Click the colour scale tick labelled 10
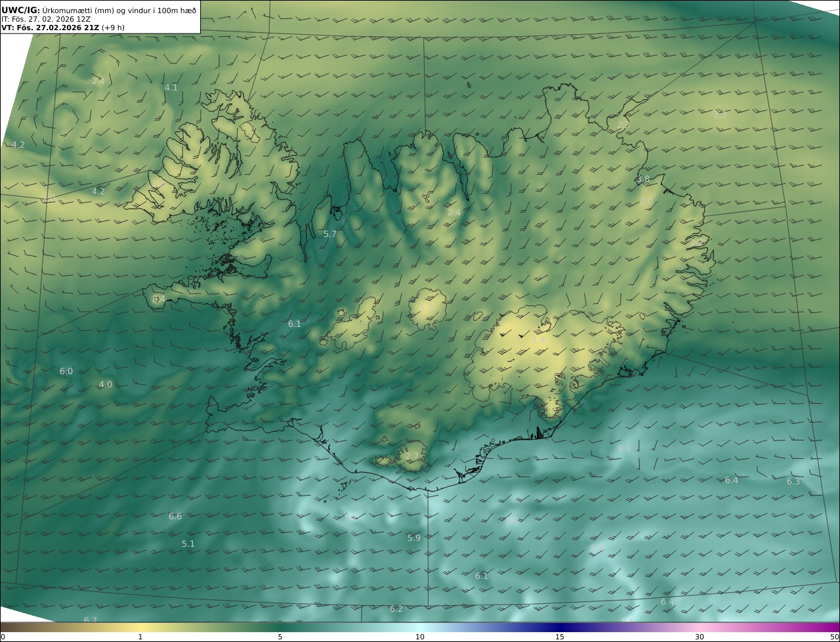This screenshot has width=840, height=642. click(420, 637)
